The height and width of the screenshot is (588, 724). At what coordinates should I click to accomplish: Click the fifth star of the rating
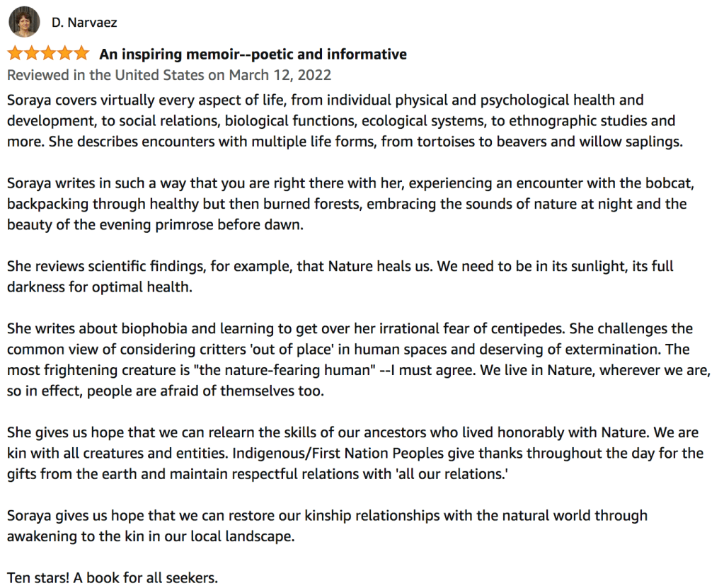tap(82, 54)
